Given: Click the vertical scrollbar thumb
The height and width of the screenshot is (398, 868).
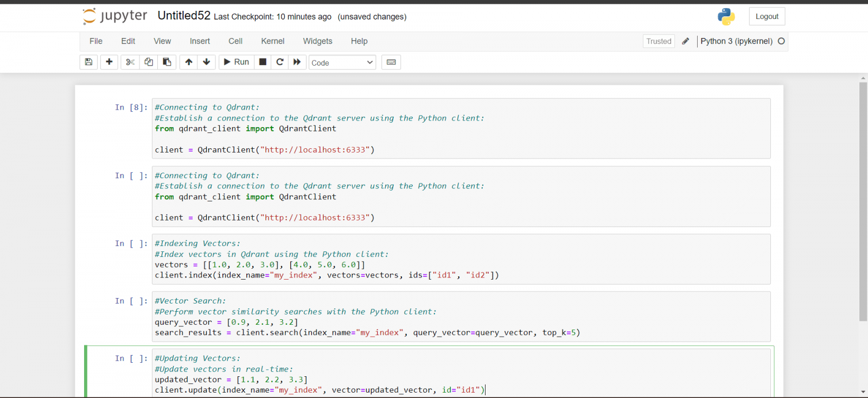Looking at the screenshot, I should coord(863,201).
